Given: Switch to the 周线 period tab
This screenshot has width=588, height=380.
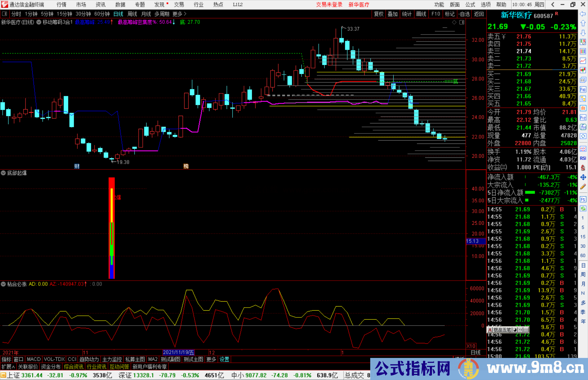Looking at the screenshot, I should click(132, 14).
